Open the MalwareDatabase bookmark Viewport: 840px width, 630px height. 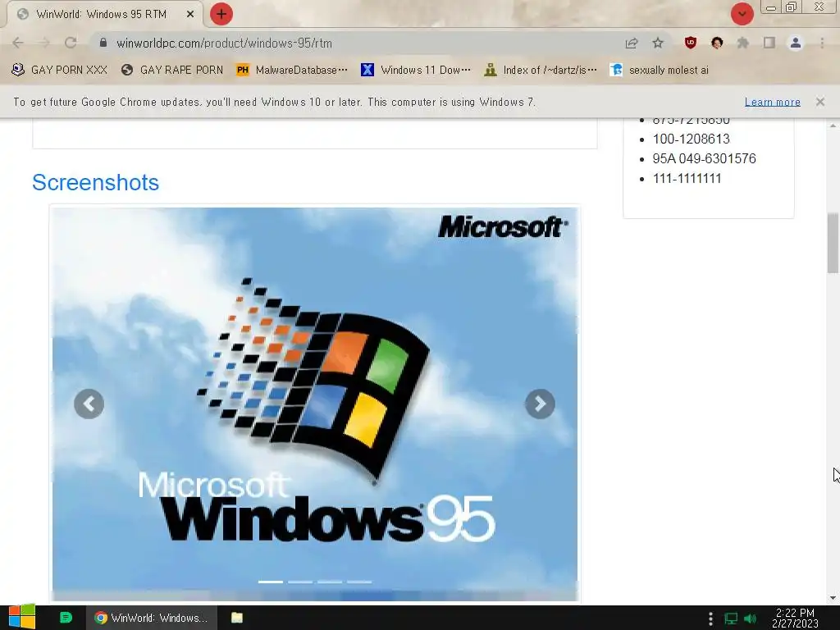(x=292, y=70)
